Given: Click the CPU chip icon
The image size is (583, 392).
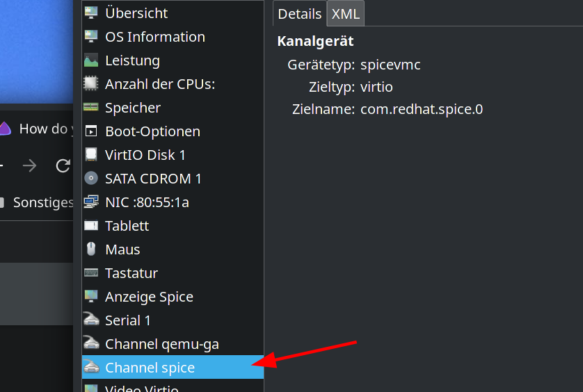Looking at the screenshot, I should pos(91,84).
